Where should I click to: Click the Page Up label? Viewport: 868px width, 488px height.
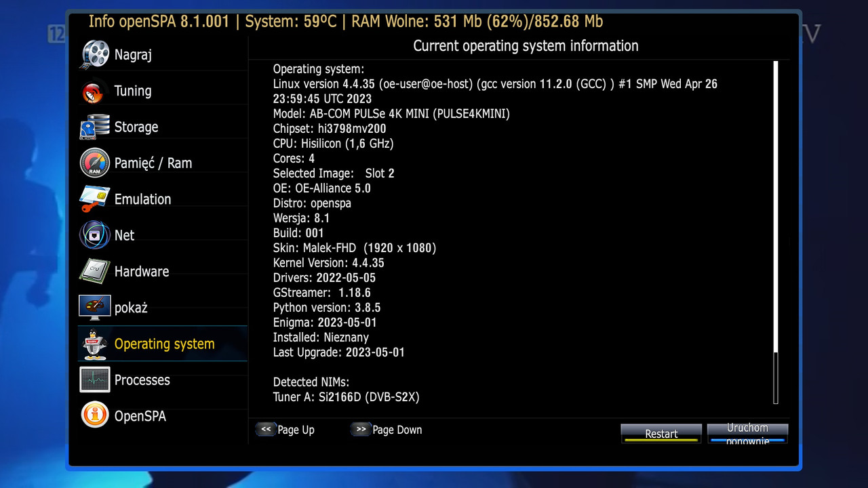(296, 430)
